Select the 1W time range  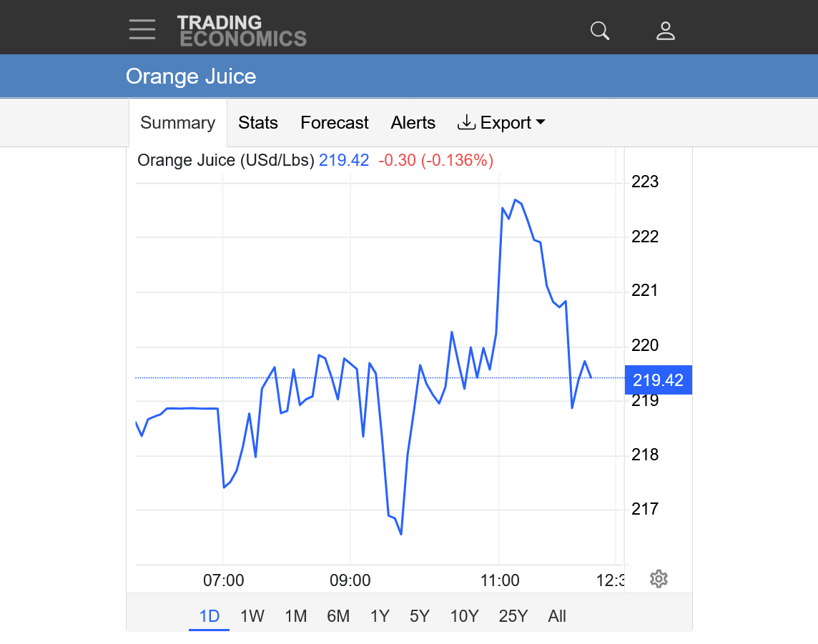pos(252,616)
